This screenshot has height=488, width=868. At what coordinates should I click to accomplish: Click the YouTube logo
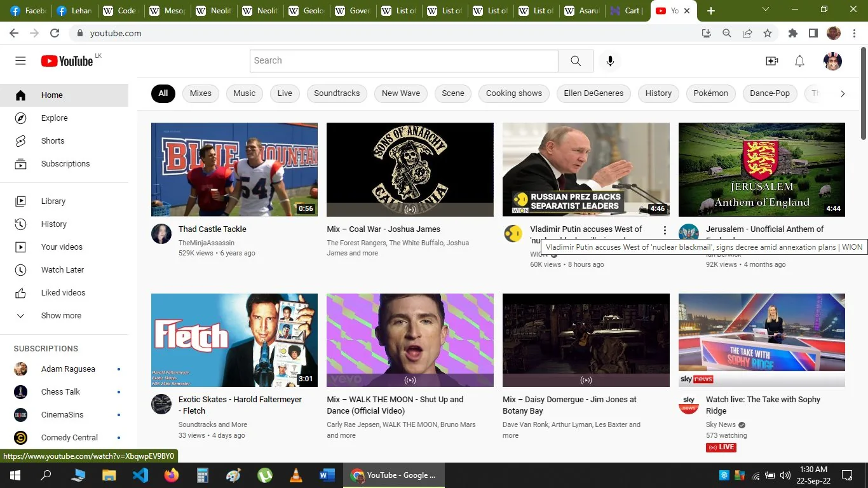click(67, 61)
